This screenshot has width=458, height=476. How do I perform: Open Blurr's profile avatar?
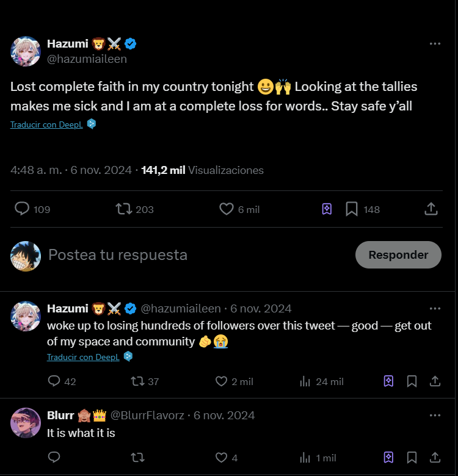(26, 423)
